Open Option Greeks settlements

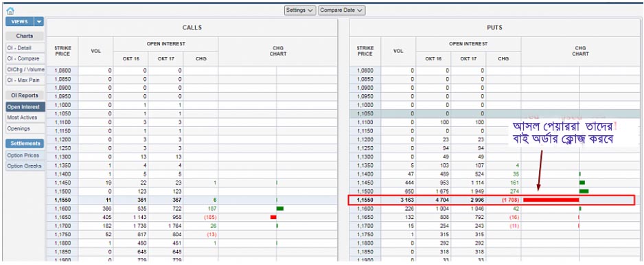point(25,166)
